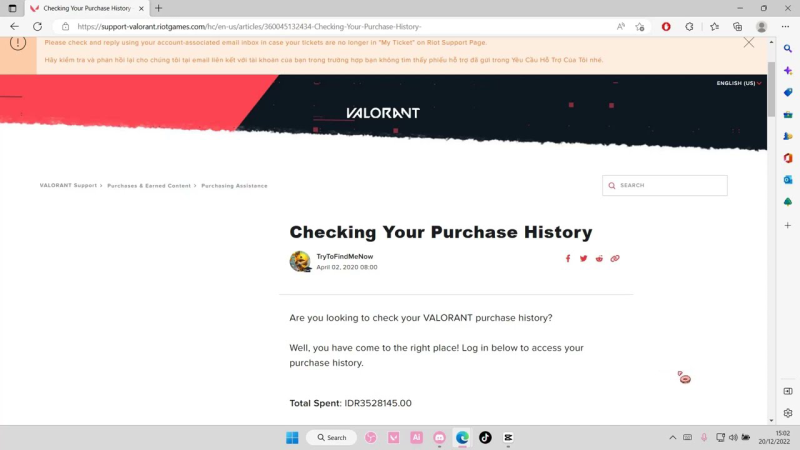Share the article on Twitter
Viewport: 800px width, 450px height.
pyautogui.click(x=583, y=259)
